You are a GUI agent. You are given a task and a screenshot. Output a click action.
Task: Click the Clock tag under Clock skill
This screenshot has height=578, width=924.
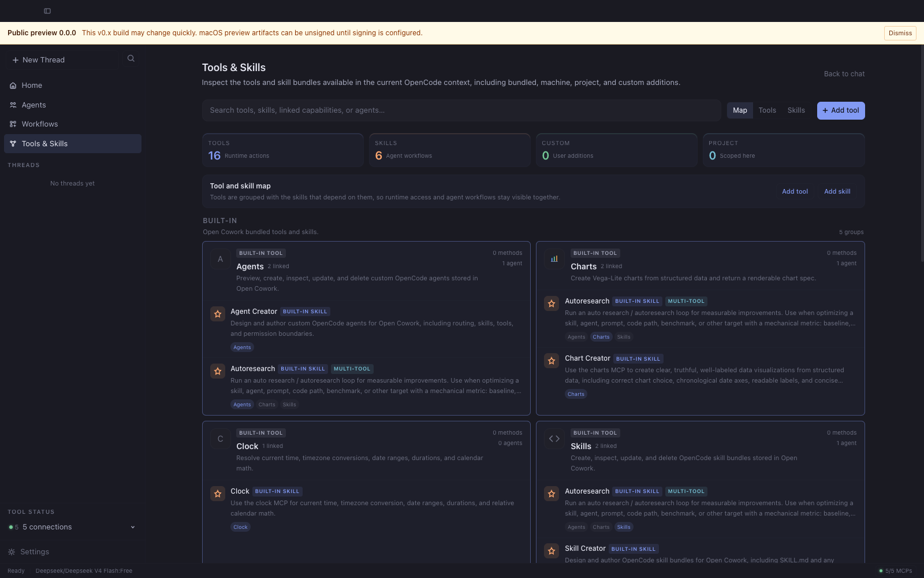[240, 527]
